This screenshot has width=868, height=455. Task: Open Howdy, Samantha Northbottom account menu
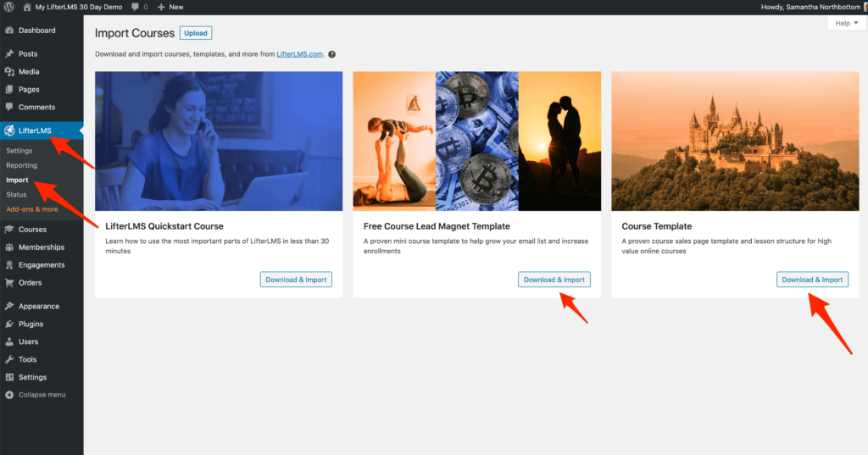811,7
